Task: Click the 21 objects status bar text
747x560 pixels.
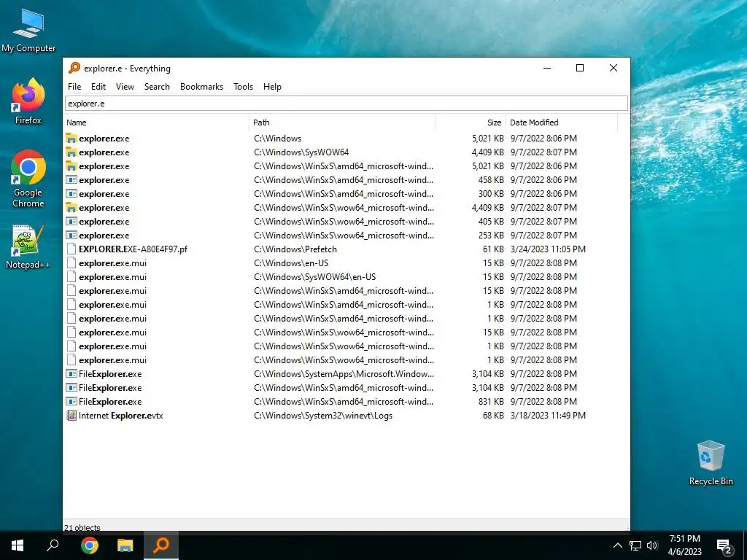Action: [x=82, y=527]
